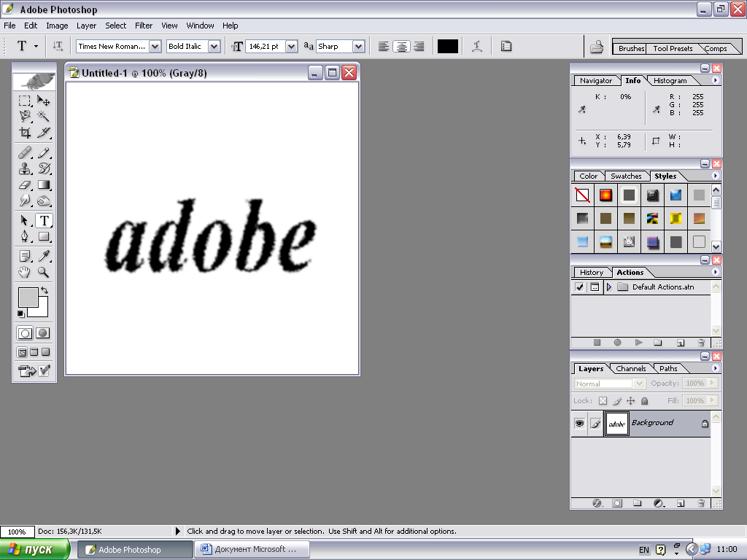Open the Layers palette flyout menu
Viewport: 747px width, 560px height.
(715, 368)
